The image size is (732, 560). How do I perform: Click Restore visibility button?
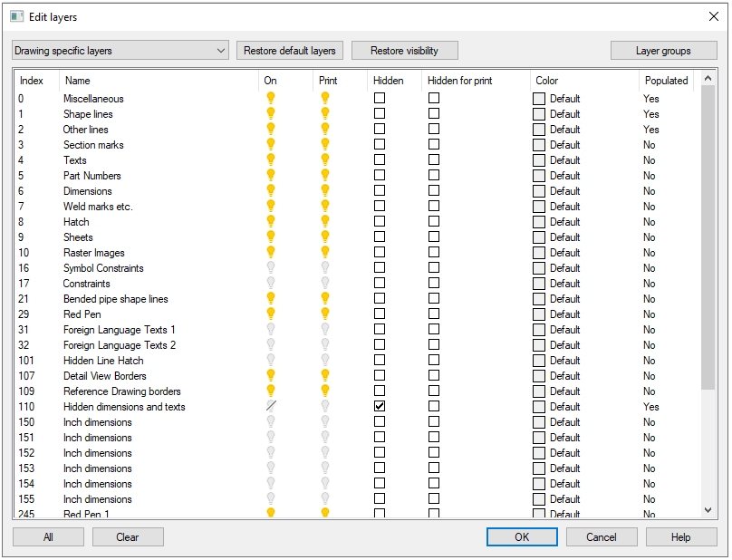click(x=405, y=51)
